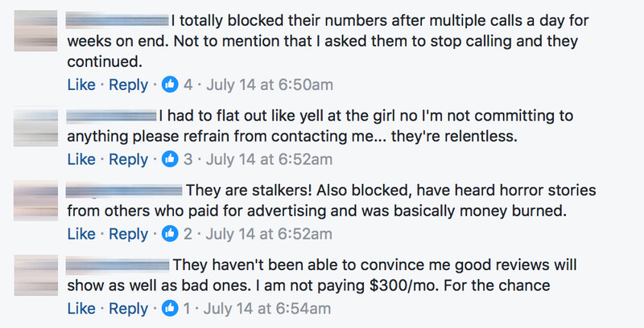This screenshot has height=328, width=644.
Task: Like the comment about $300/mo
Action: (x=81, y=309)
